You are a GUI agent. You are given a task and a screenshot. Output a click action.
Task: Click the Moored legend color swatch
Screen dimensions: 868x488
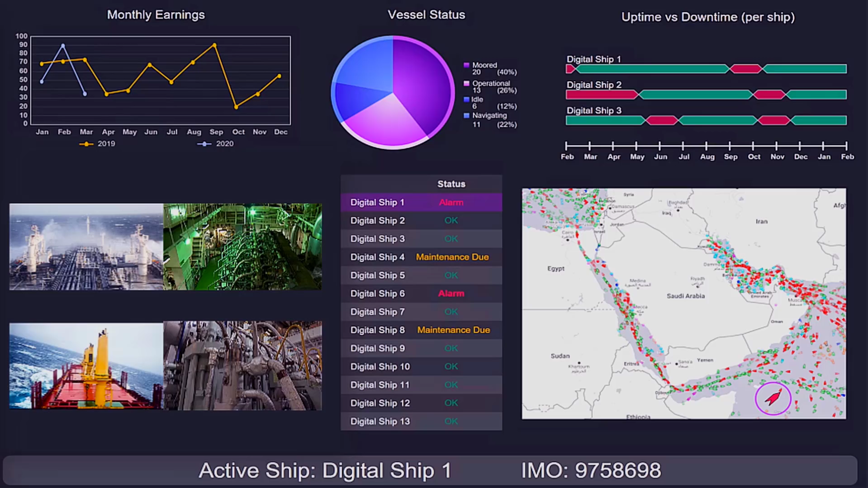click(x=466, y=65)
